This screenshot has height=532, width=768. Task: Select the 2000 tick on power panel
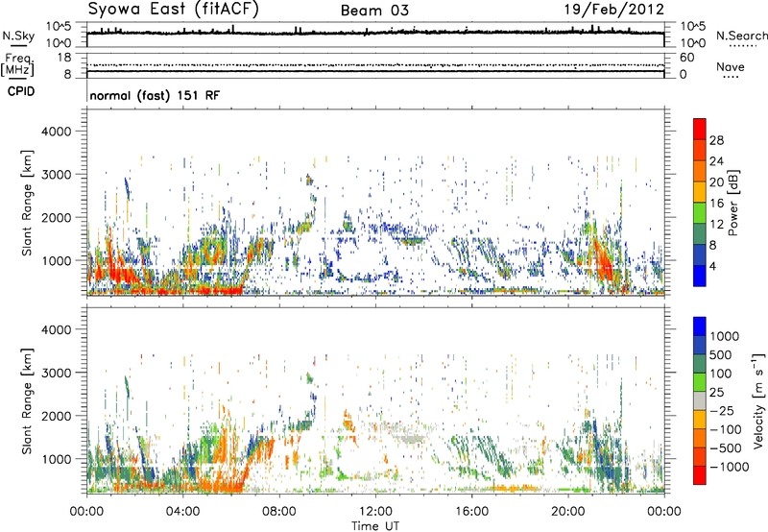click(57, 217)
